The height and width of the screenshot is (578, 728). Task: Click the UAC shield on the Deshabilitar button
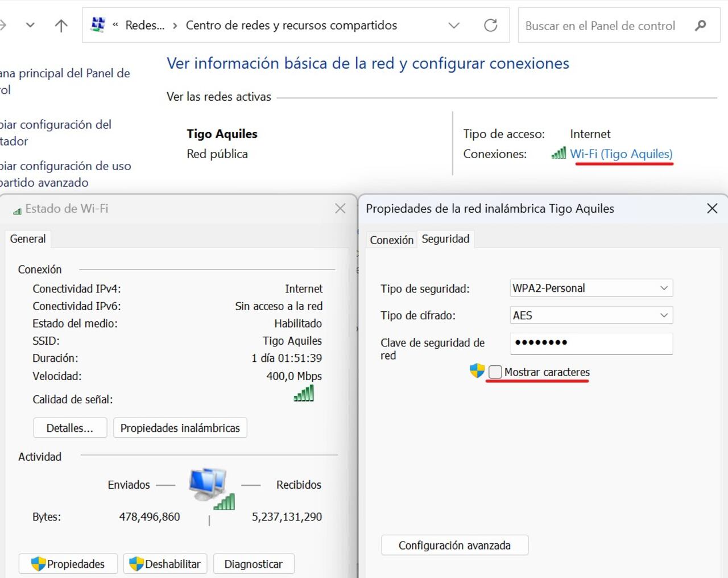(136, 564)
